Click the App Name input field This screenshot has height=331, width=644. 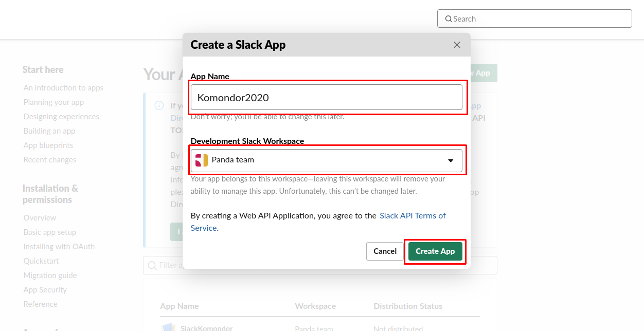click(327, 97)
